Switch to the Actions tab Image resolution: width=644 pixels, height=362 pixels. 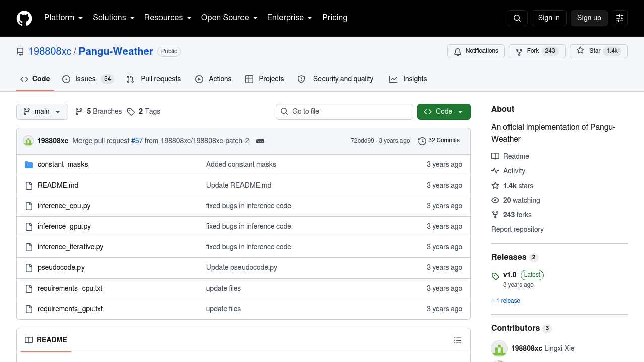213,79
